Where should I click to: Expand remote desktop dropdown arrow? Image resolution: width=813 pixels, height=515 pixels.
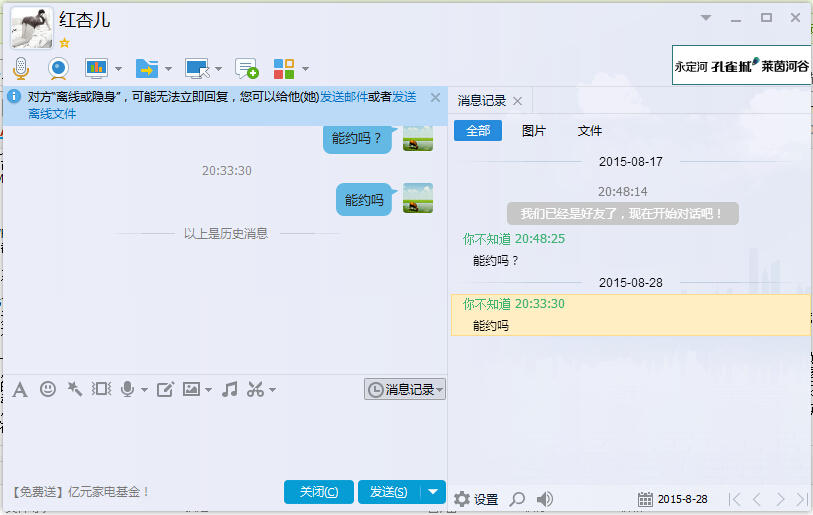coord(218,68)
